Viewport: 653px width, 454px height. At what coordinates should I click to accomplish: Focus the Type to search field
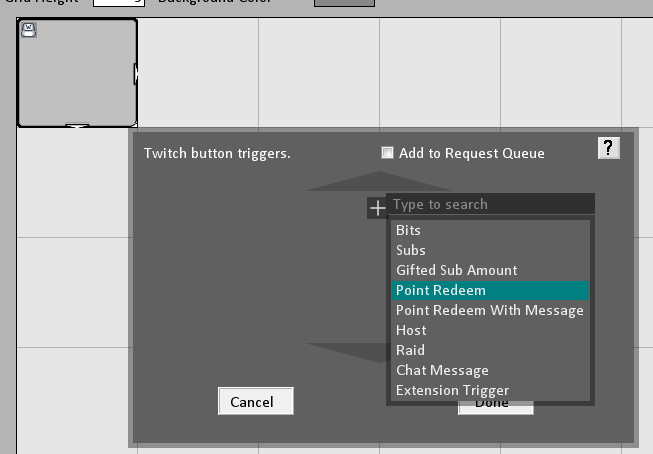491,204
